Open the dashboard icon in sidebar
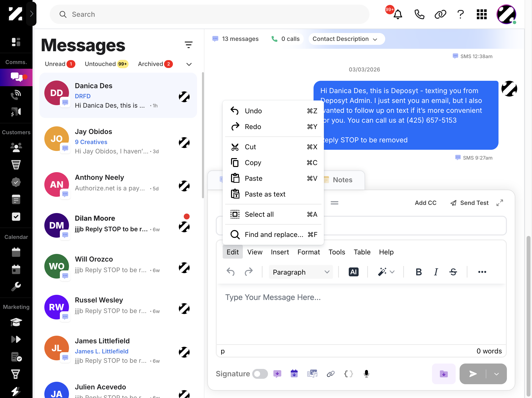This screenshot has width=532, height=398. point(16,42)
